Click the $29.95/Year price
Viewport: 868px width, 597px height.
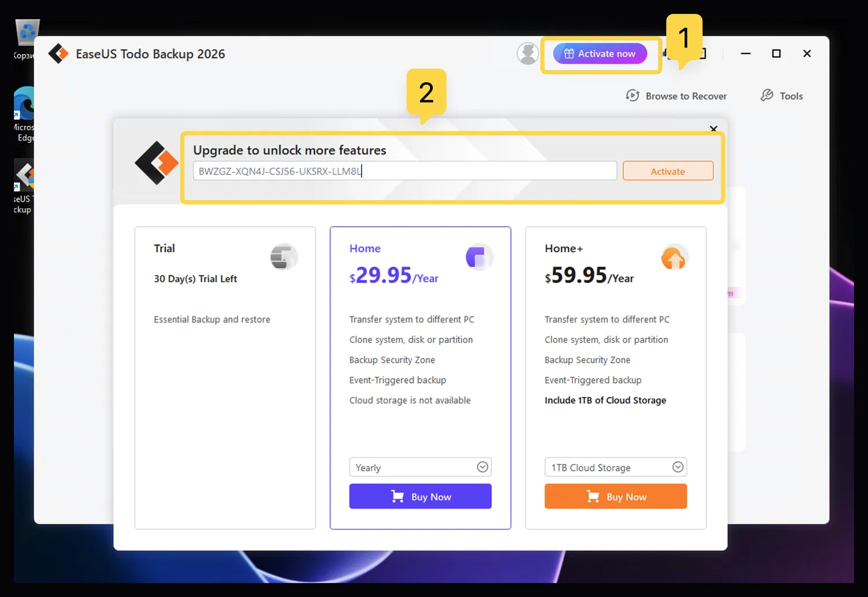pyautogui.click(x=394, y=275)
